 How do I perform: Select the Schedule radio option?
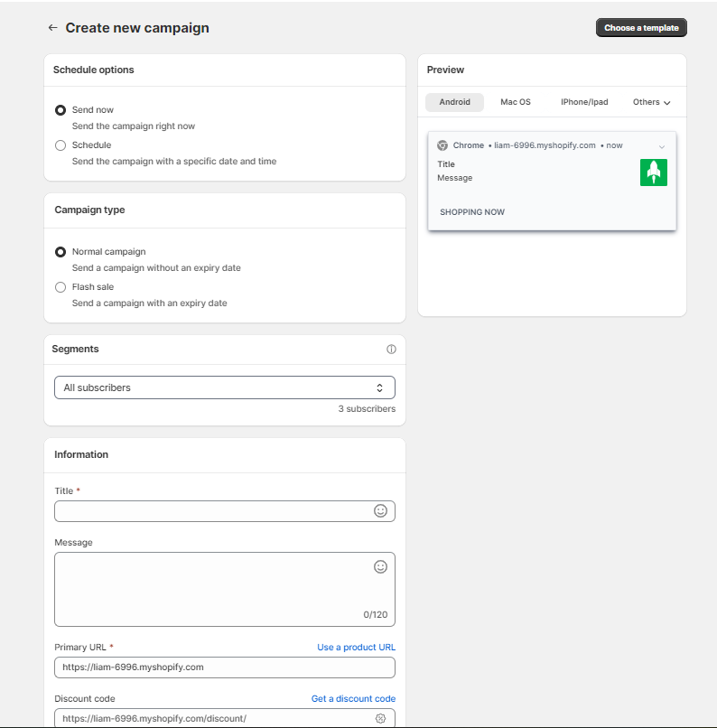tap(61, 145)
